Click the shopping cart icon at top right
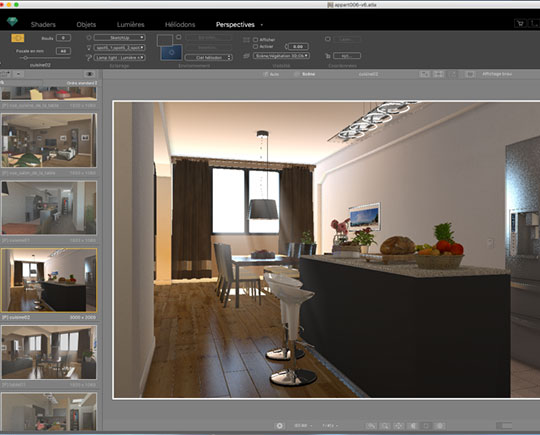Image resolution: width=540 pixels, height=435 pixels. pos(520,23)
